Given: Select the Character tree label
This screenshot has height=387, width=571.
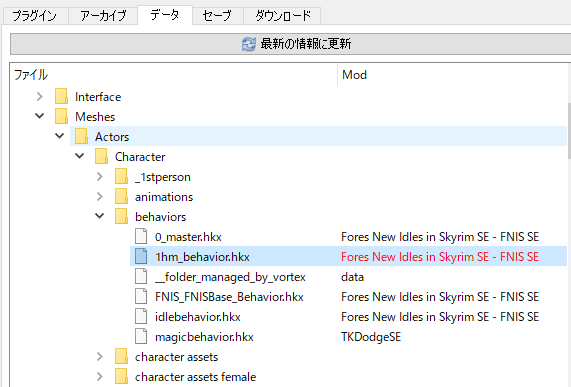Looking at the screenshot, I should pos(140,157).
